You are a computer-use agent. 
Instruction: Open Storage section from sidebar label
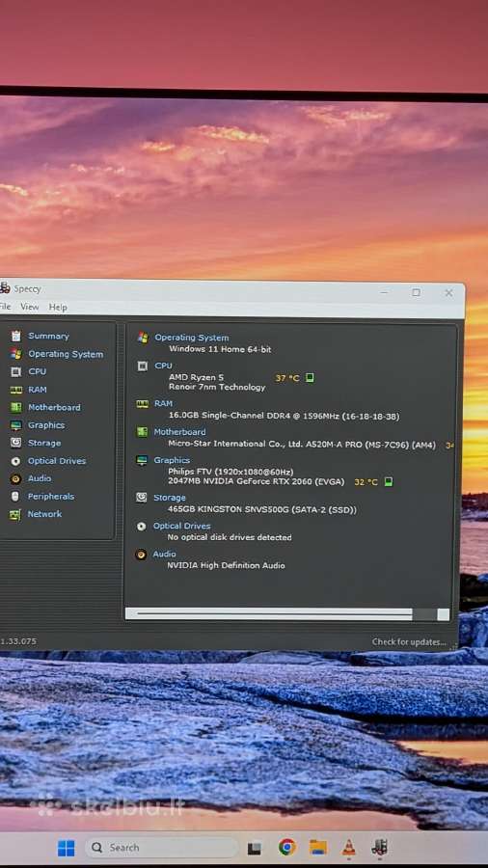44,443
